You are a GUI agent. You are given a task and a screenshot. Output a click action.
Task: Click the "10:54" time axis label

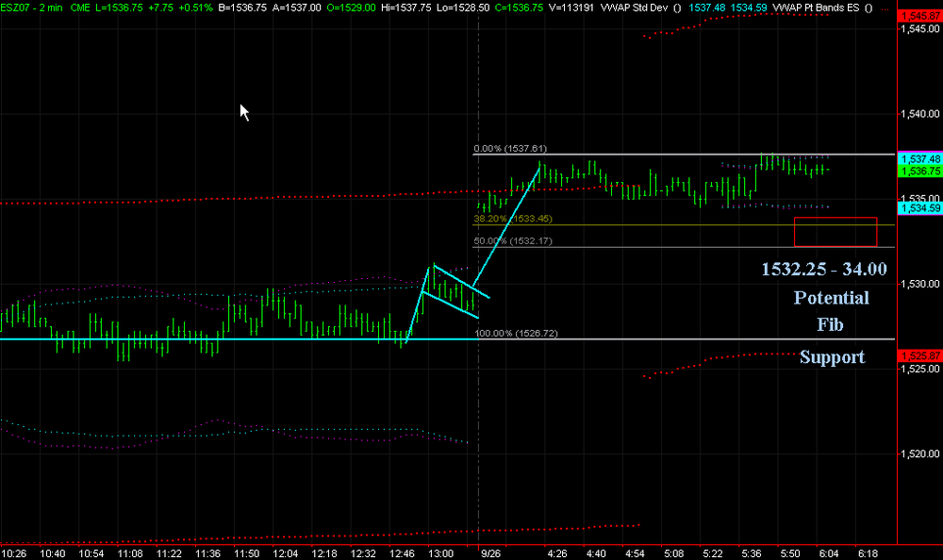tap(91, 553)
